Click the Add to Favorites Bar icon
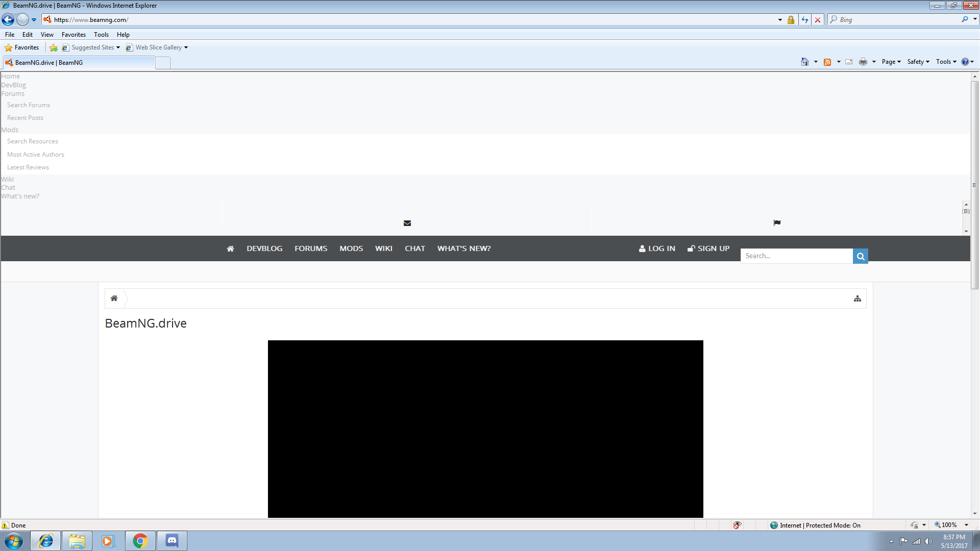Screen dimensions: 980x551 (x=54, y=47)
